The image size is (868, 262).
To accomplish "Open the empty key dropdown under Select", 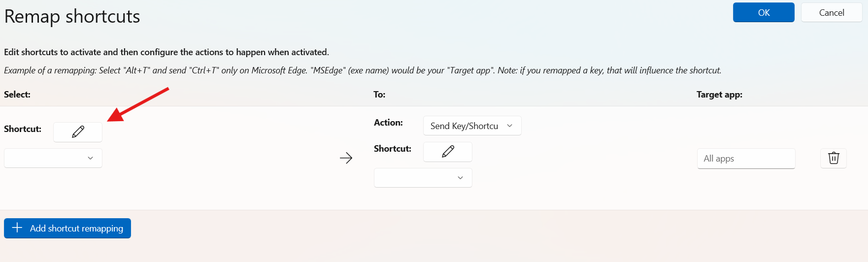I will click(53, 158).
